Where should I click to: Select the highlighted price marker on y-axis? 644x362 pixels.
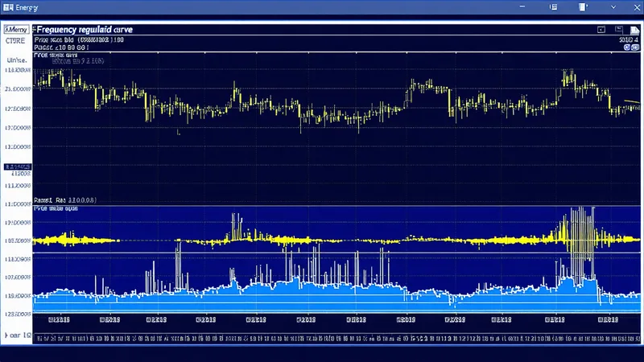(18, 167)
